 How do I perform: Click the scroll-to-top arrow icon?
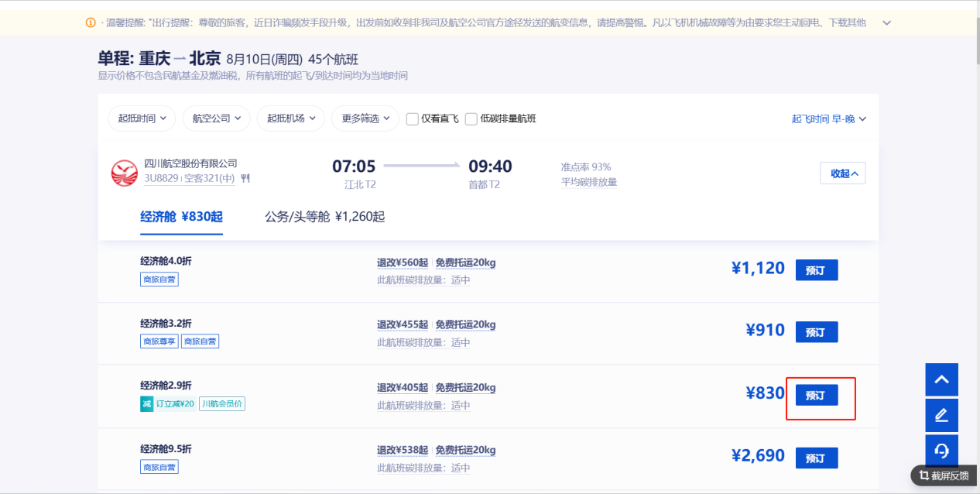coord(941,379)
